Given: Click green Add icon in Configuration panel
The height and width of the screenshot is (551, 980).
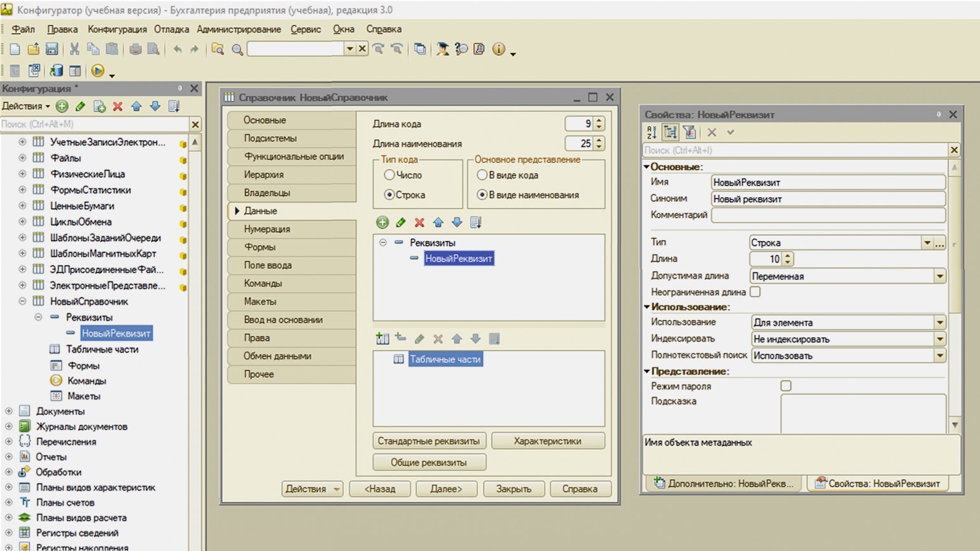Looking at the screenshot, I should click(62, 106).
